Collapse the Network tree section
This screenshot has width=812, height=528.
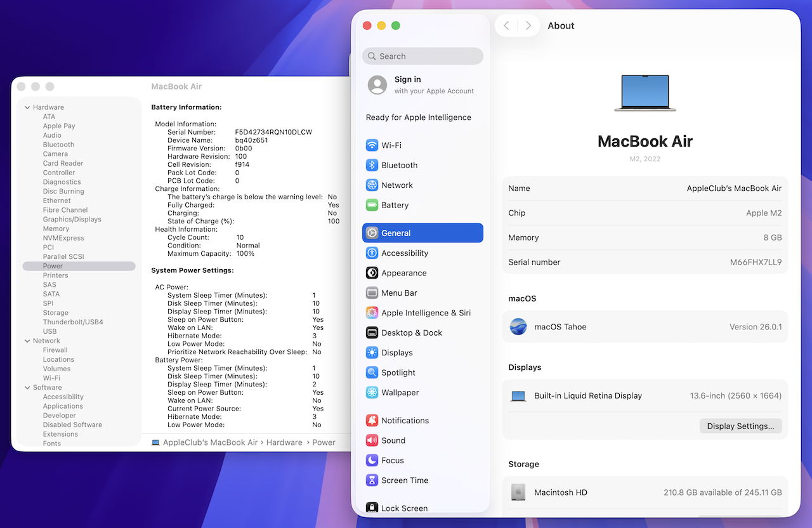point(27,341)
